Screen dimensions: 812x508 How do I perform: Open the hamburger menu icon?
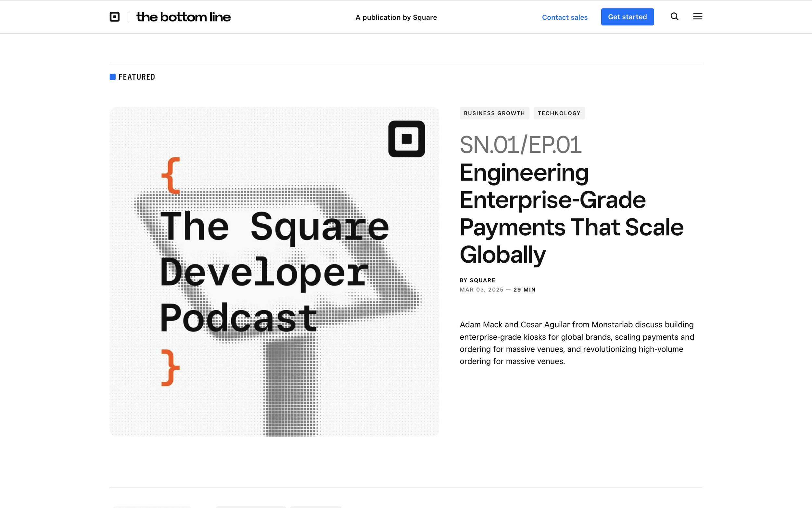698,17
